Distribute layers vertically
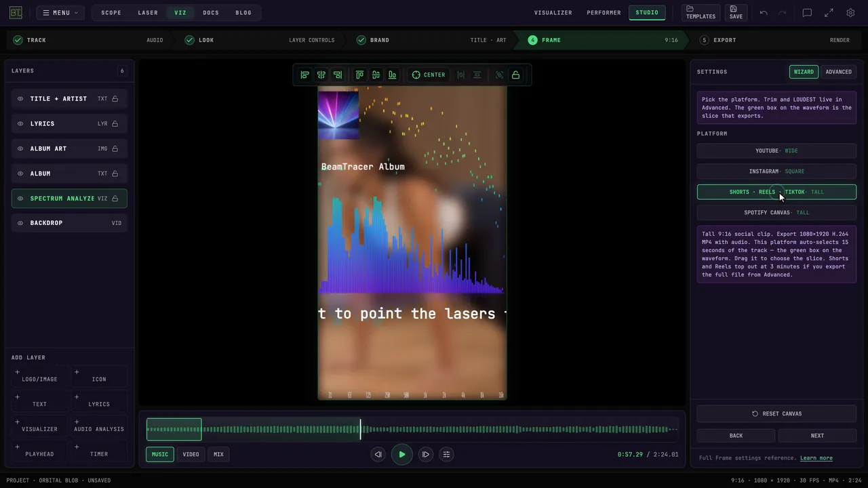The image size is (868, 488). [477, 75]
